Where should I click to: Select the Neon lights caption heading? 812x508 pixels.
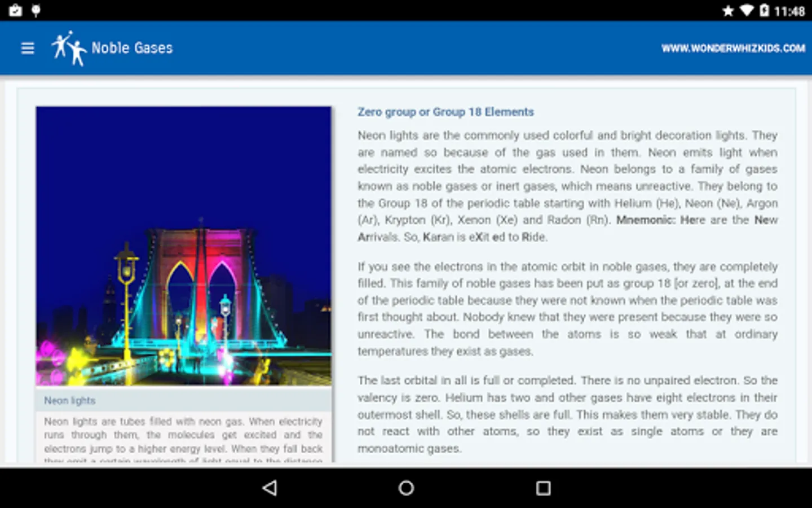coord(70,401)
